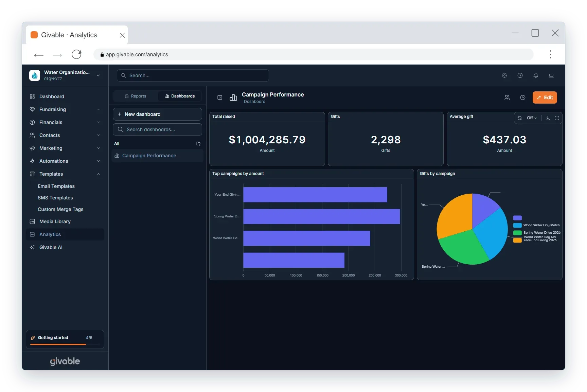Image resolution: width=587 pixels, height=392 pixels.
Task: Click the green Spring Water Drive legend swatch
Action: tap(517, 233)
